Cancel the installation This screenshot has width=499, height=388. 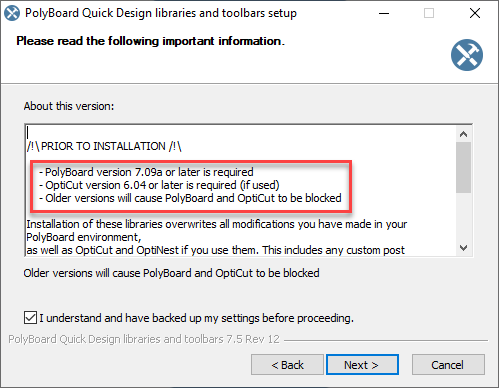(448, 365)
